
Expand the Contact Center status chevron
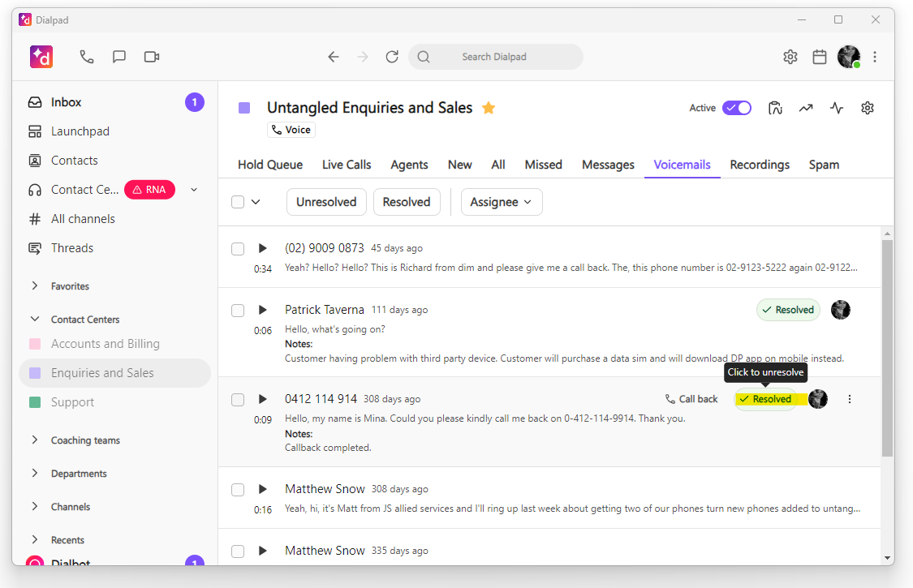(194, 189)
